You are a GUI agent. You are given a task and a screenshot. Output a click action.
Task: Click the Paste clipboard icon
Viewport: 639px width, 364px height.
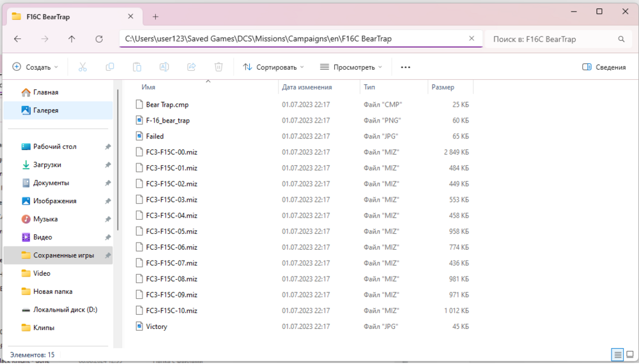pos(137,67)
